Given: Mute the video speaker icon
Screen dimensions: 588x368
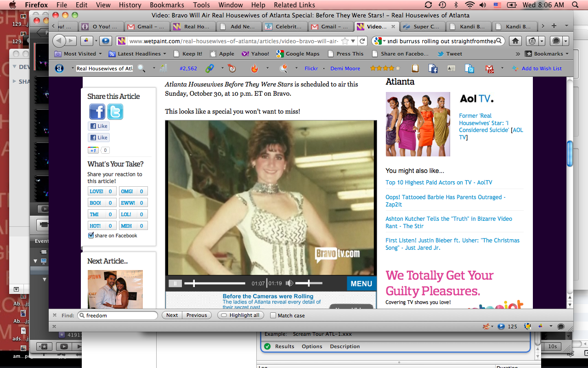Looking at the screenshot, I should tap(289, 283).
